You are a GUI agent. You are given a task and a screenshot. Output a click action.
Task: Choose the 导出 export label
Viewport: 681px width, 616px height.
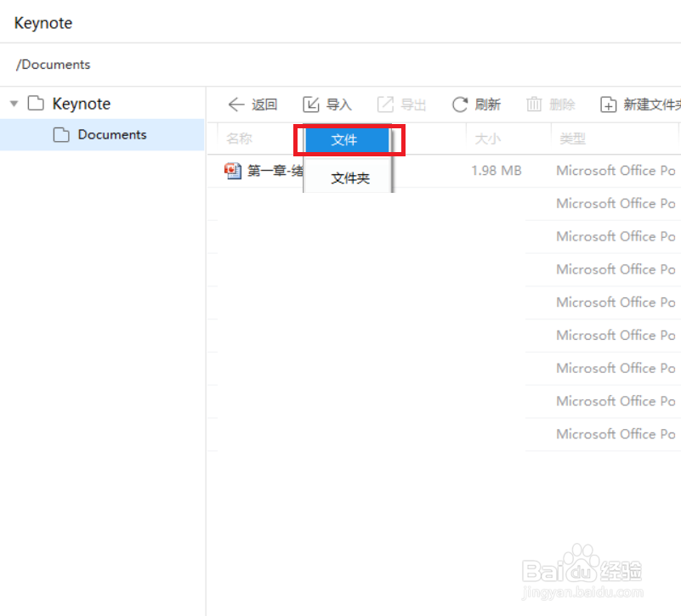[x=413, y=105]
